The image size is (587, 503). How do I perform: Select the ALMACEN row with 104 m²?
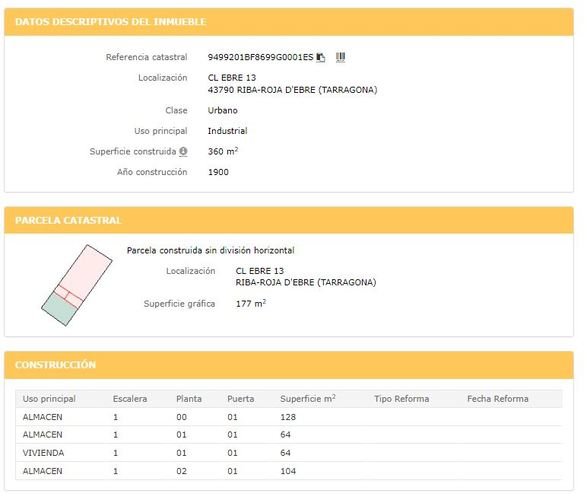[x=289, y=471]
